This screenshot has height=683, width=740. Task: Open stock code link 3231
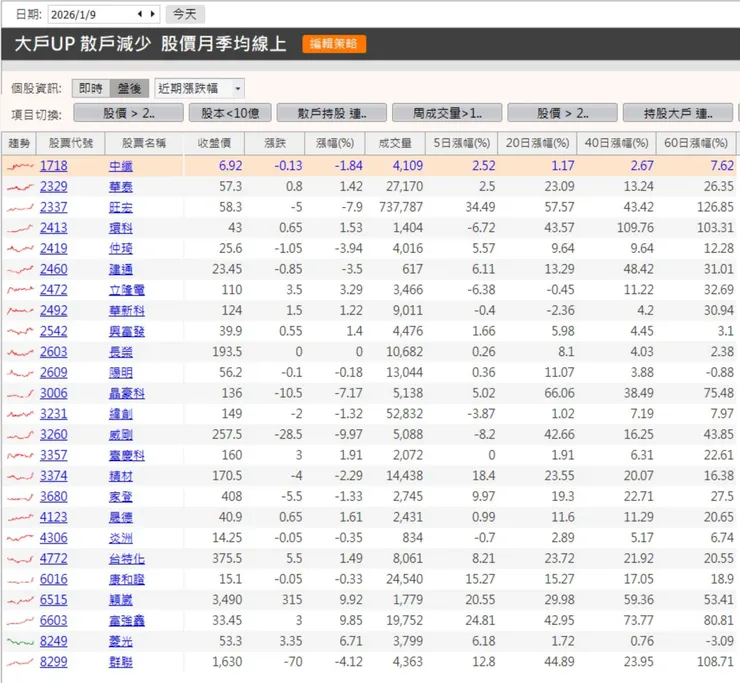pyautogui.click(x=53, y=414)
